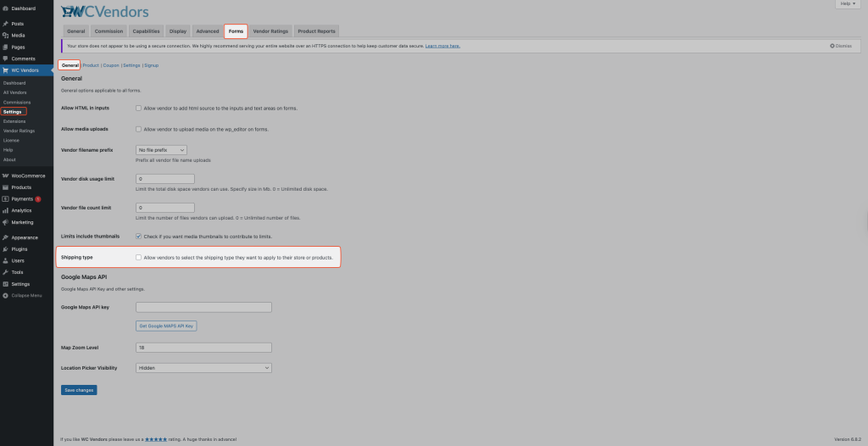Enable Allow media uploads checkbox
Image resolution: width=868 pixels, height=446 pixels.
(x=138, y=129)
